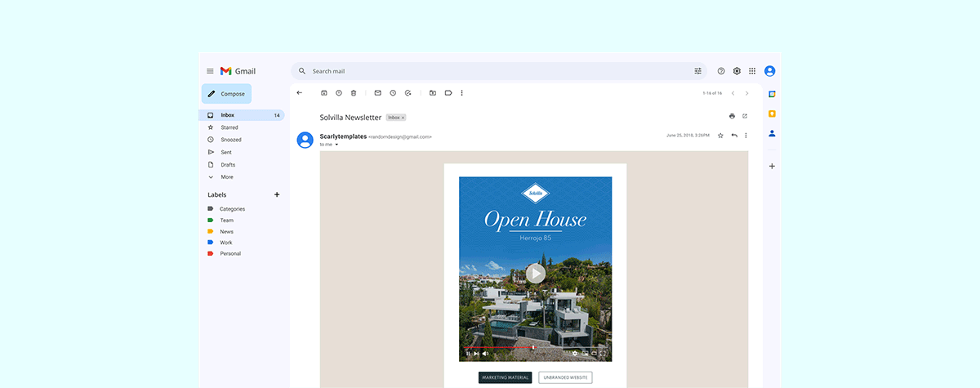
Task: Archive this email
Action: [x=324, y=93]
